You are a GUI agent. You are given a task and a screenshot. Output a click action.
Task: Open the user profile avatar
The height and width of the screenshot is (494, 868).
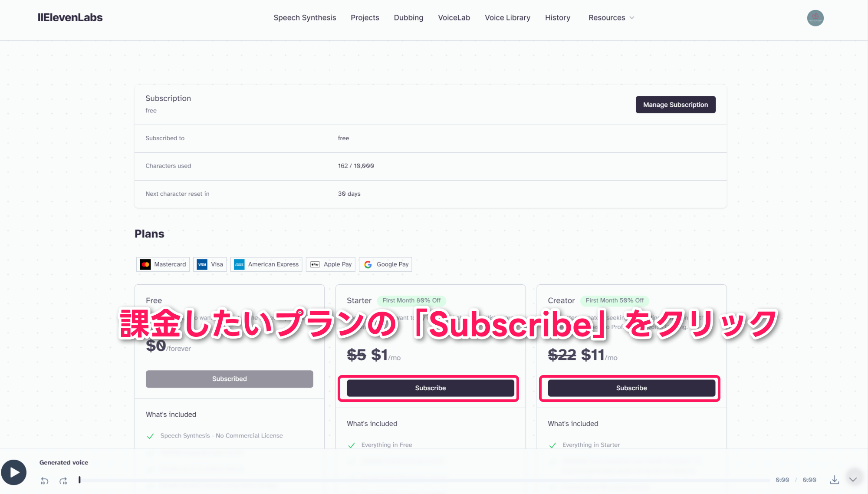815,18
